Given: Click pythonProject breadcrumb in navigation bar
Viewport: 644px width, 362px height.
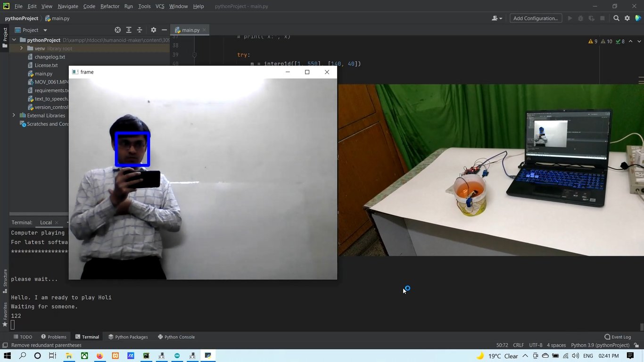Looking at the screenshot, I should coord(22,18).
